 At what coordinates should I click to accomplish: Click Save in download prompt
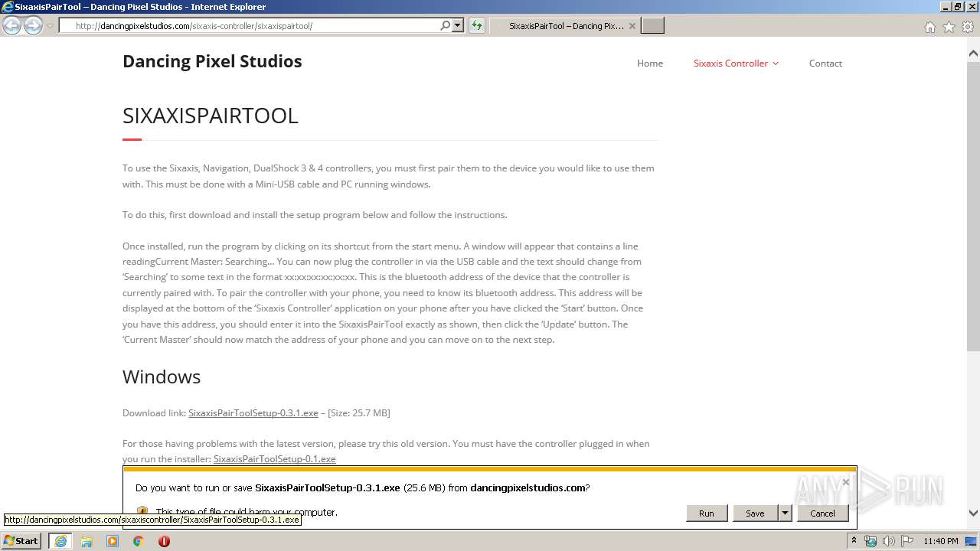755,514
